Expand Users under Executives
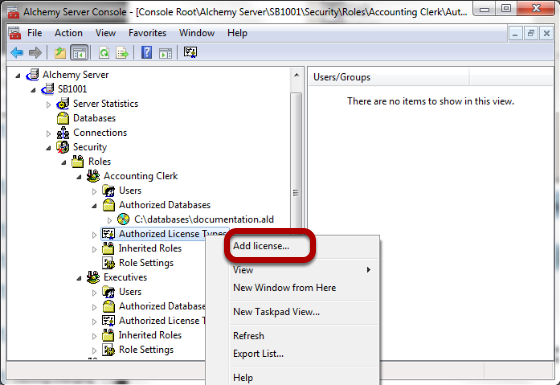This screenshot has width=560, height=385. (x=94, y=293)
